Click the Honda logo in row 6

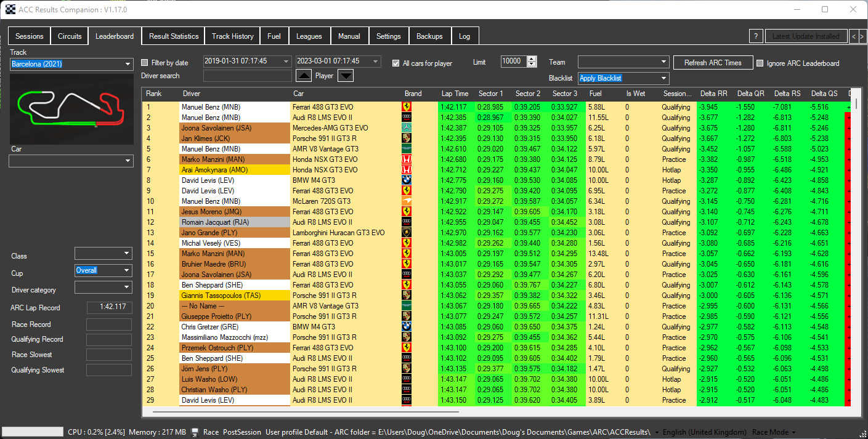click(407, 159)
